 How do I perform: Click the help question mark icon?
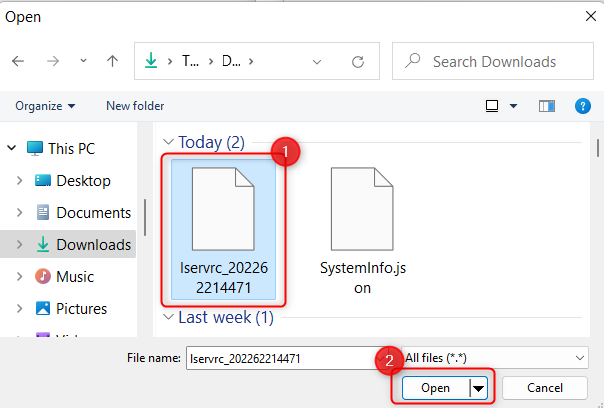pyautogui.click(x=583, y=105)
